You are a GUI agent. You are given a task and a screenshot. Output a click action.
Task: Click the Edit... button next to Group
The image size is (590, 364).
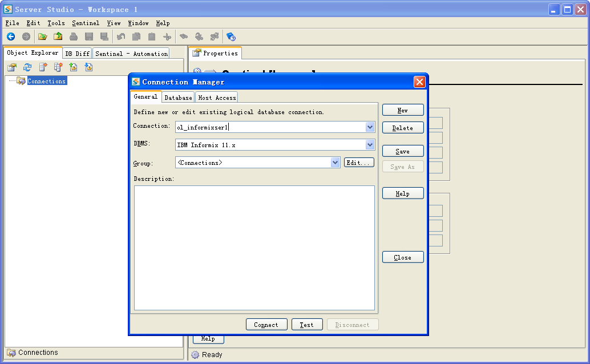click(x=359, y=162)
